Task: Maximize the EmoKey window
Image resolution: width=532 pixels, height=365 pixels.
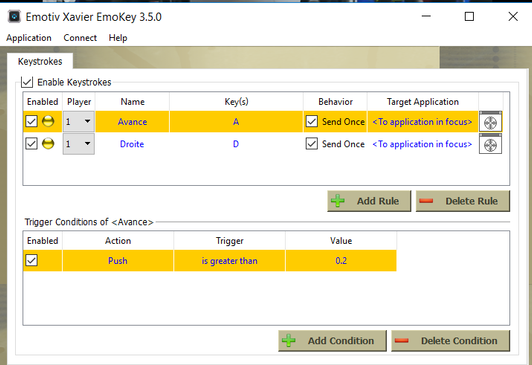Action: (469, 16)
